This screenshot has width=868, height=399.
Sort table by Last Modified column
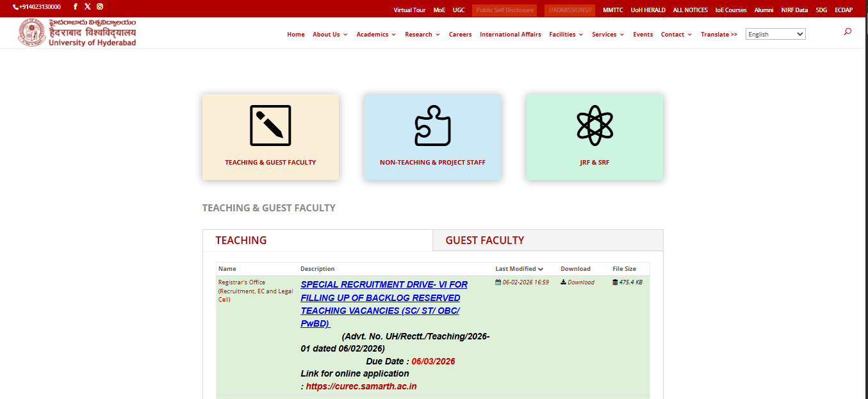[x=519, y=268]
